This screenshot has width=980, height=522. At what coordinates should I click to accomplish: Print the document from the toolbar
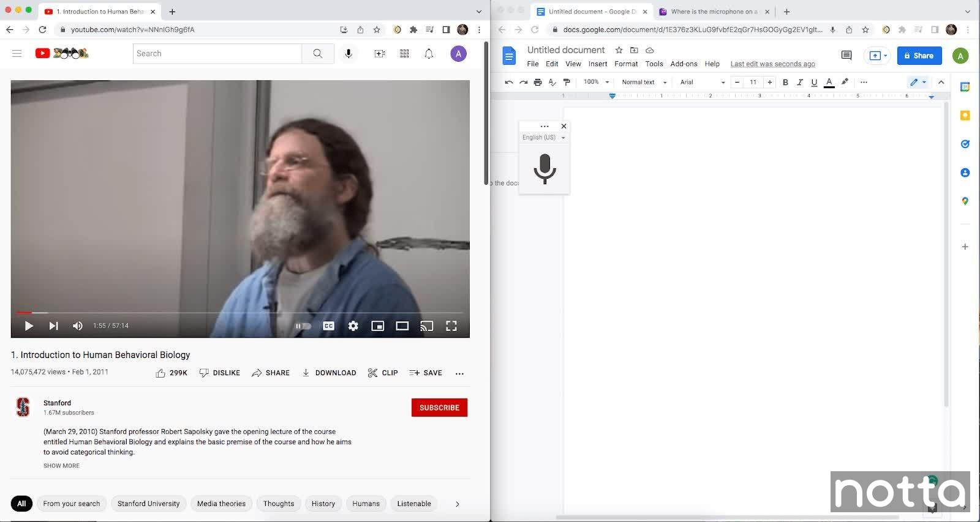(x=538, y=82)
